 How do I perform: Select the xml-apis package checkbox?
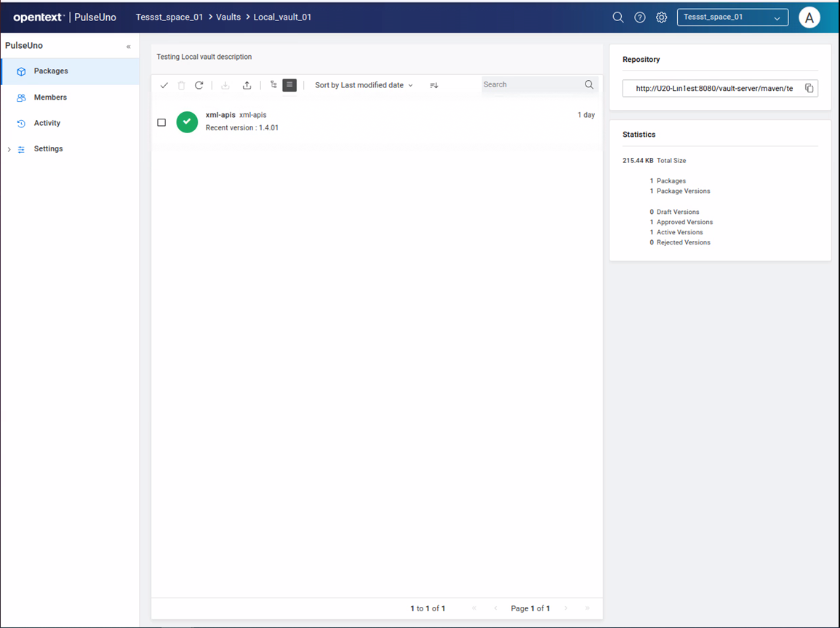point(161,122)
